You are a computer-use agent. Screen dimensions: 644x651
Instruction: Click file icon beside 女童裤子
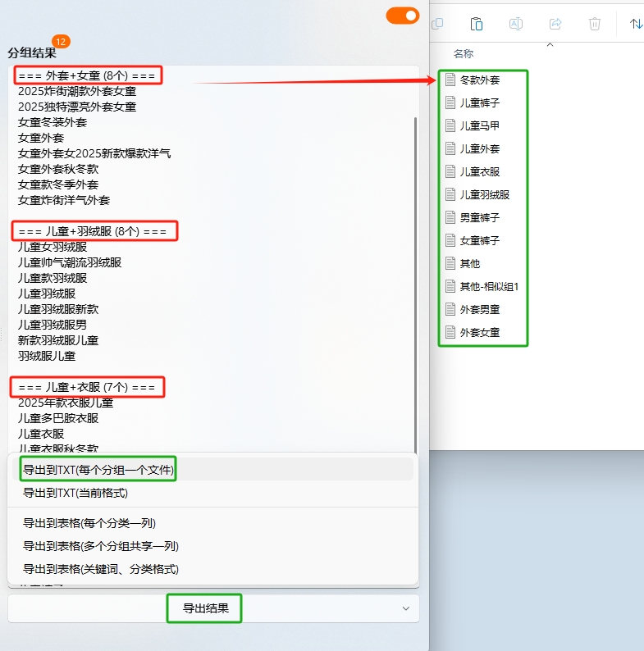click(x=450, y=240)
